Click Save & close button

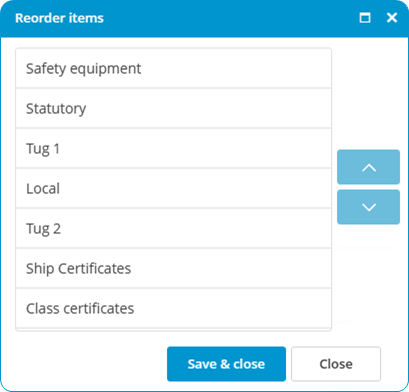(226, 364)
